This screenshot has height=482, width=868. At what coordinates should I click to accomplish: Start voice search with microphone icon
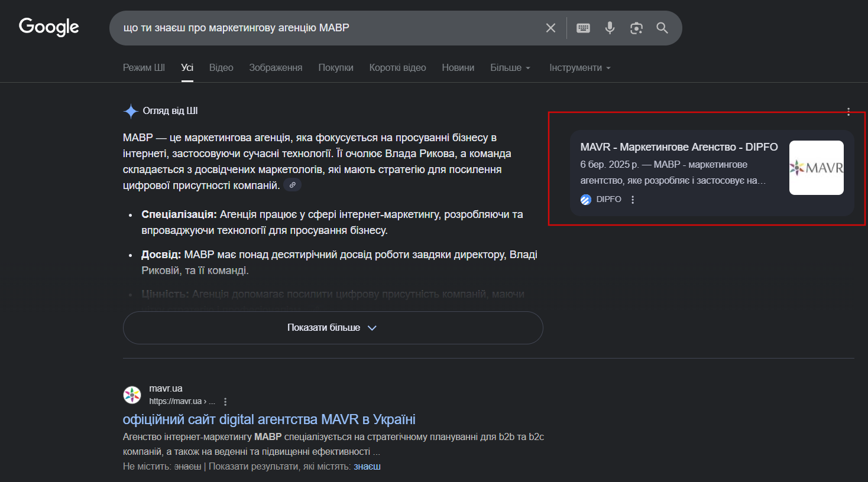[610, 28]
